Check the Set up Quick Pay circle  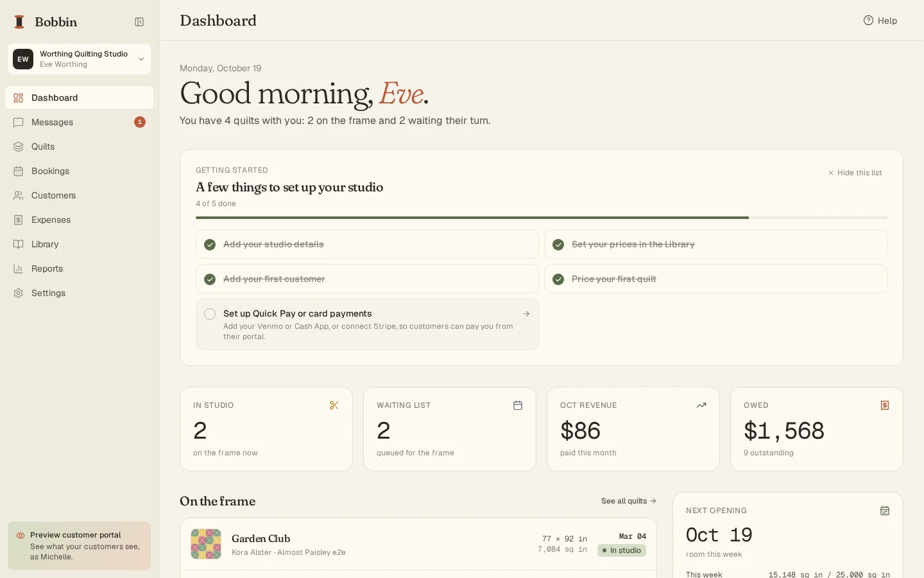click(210, 314)
